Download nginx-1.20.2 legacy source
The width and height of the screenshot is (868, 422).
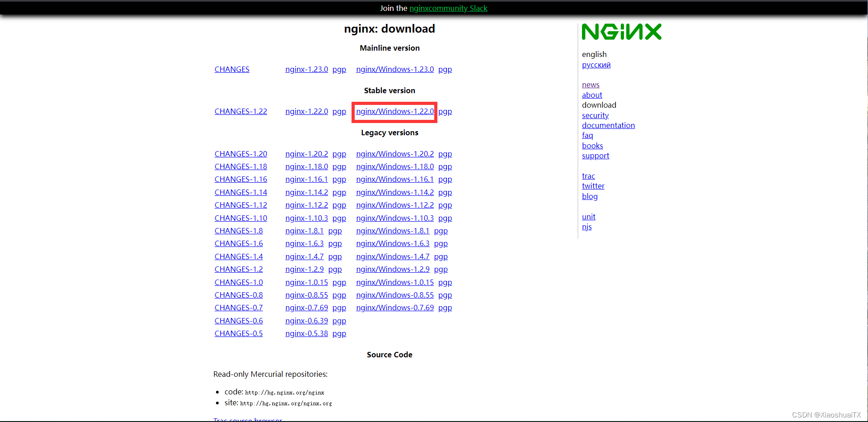(306, 154)
